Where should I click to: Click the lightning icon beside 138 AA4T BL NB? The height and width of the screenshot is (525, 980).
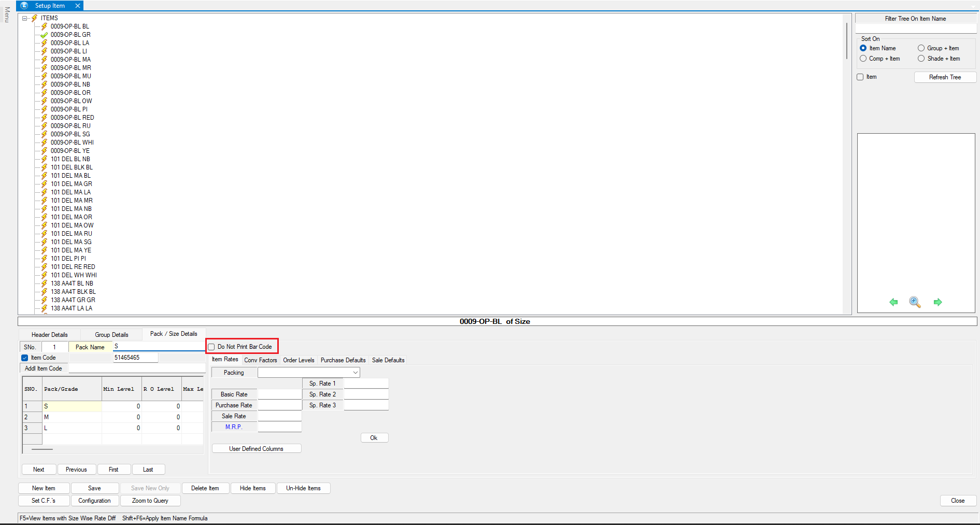pos(45,283)
